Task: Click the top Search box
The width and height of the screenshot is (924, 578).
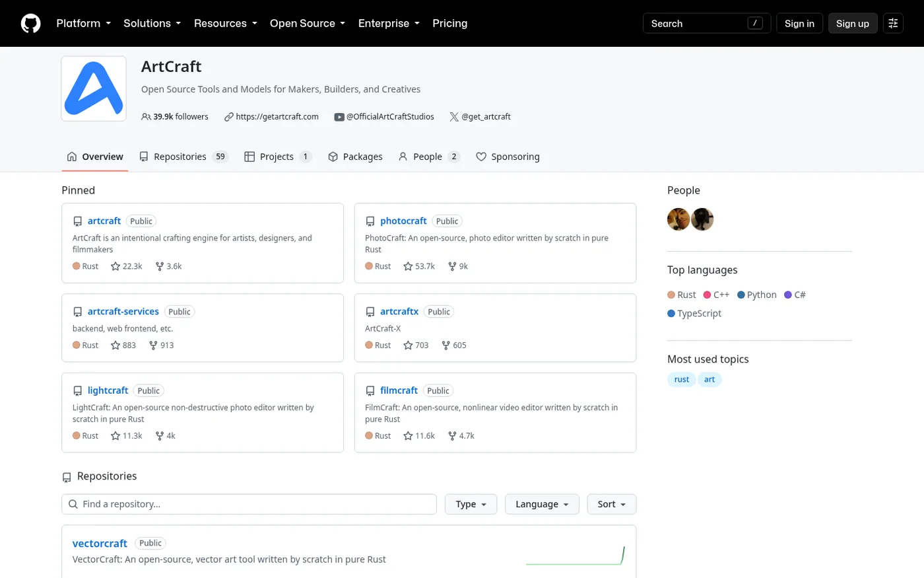Action: 707,23
